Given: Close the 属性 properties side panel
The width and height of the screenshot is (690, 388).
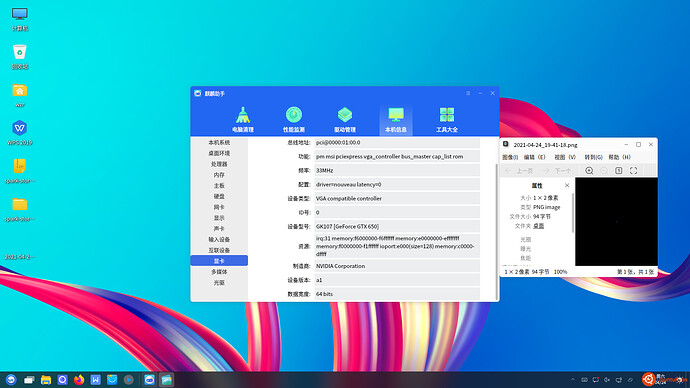Looking at the screenshot, I should point(567,185).
